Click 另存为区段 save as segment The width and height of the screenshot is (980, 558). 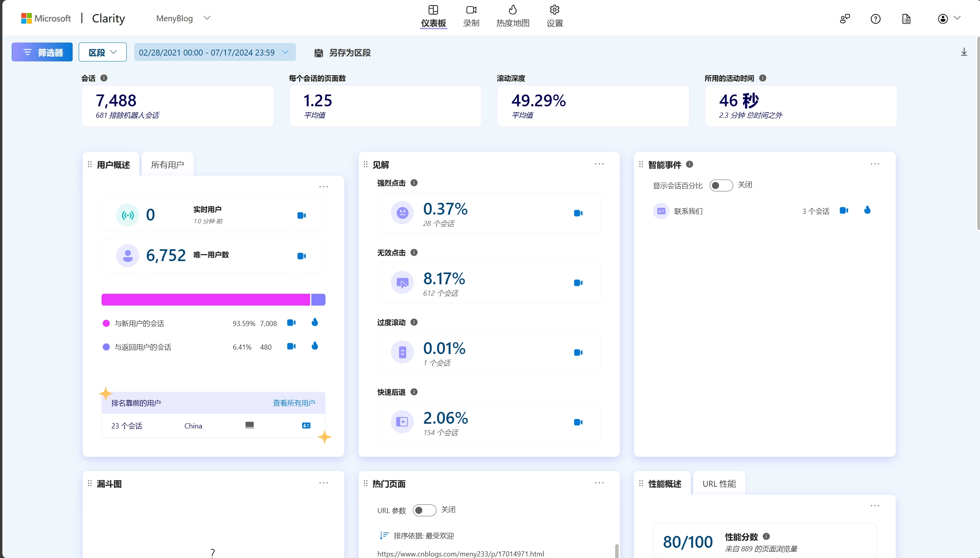click(x=342, y=53)
